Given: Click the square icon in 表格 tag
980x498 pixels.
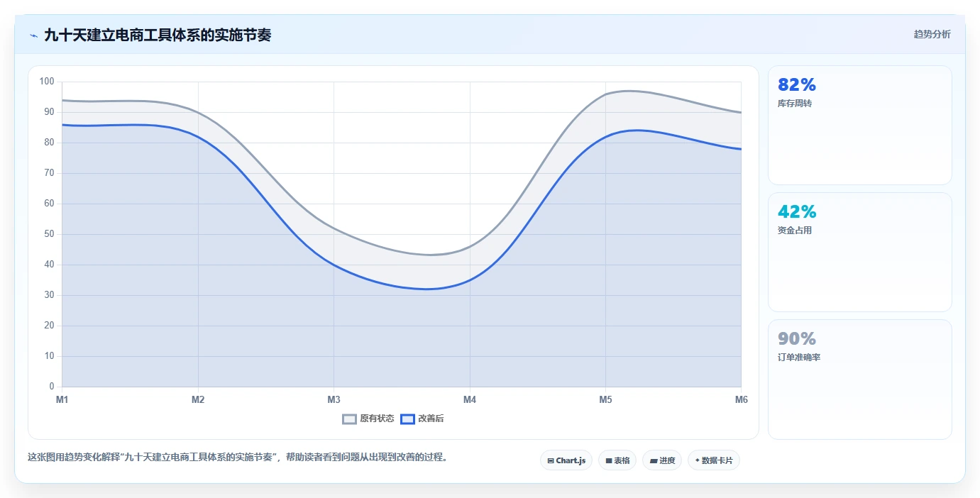Looking at the screenshot, I should pos(609,461).
